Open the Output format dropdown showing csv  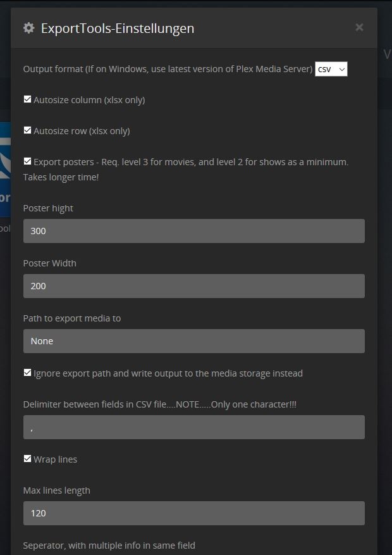(331, 69)
